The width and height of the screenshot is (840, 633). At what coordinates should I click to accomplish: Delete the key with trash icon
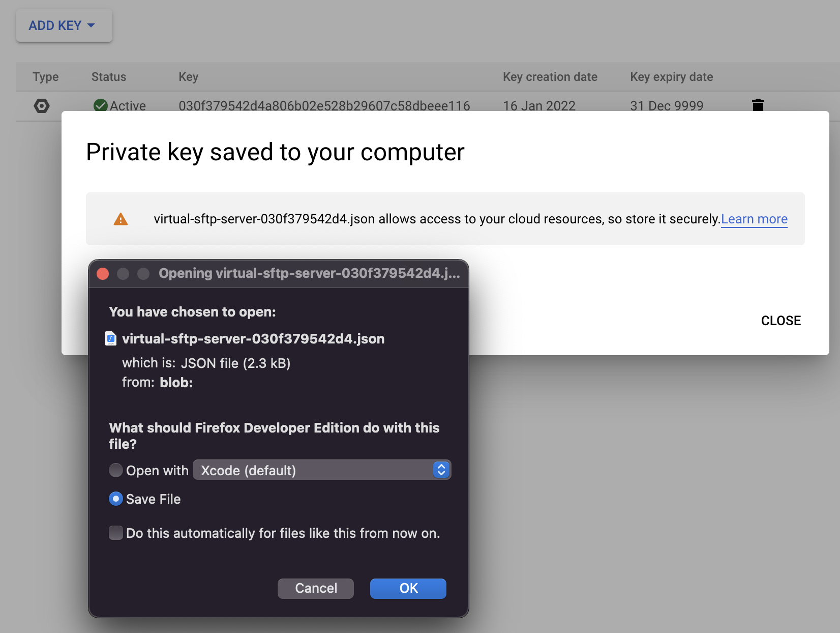(x=758, y=105)
